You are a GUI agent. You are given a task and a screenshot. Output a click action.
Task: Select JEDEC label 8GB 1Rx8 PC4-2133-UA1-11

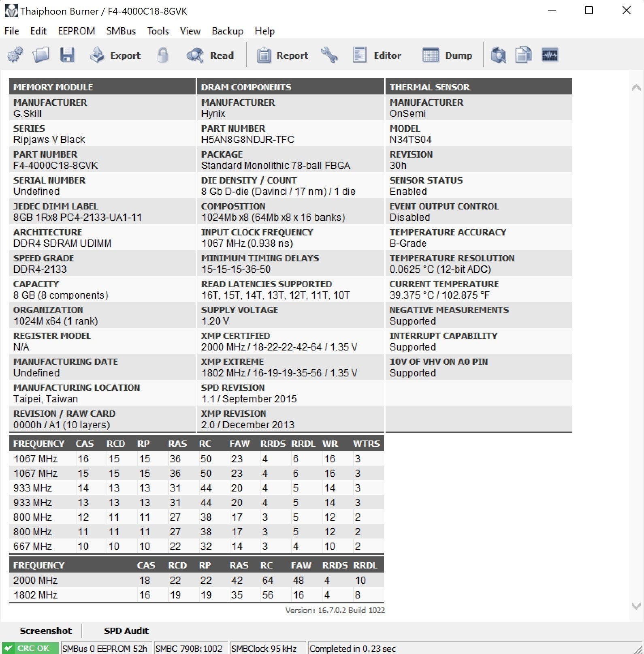tap(78, 217)
